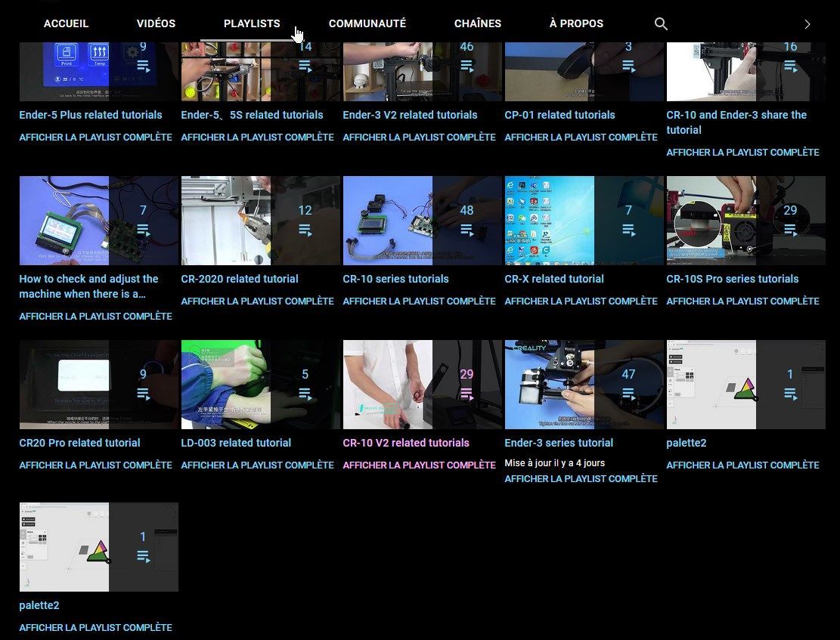Click playlist icon on Ender-5 Plus thumbnail

[x=143, y=66]
